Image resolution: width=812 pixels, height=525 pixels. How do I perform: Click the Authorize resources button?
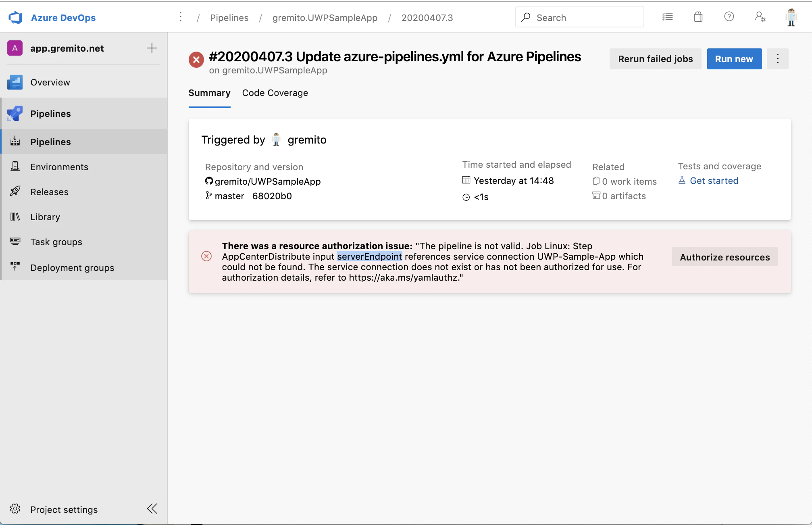pos(725,257)
